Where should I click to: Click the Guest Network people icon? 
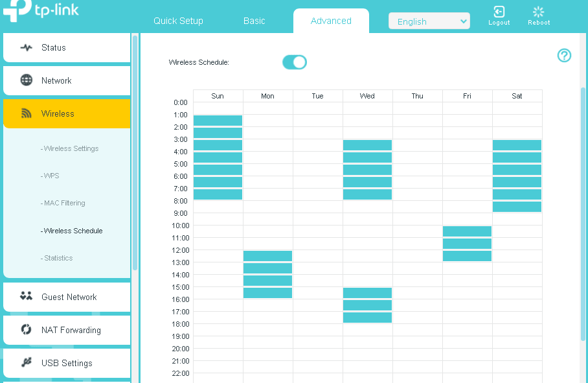point(27,297)
